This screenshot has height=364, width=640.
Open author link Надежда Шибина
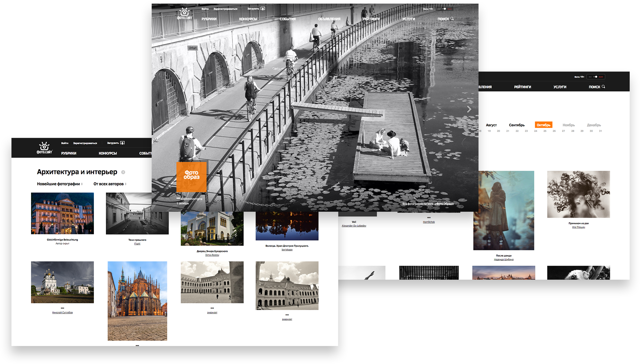coord(504,259)
